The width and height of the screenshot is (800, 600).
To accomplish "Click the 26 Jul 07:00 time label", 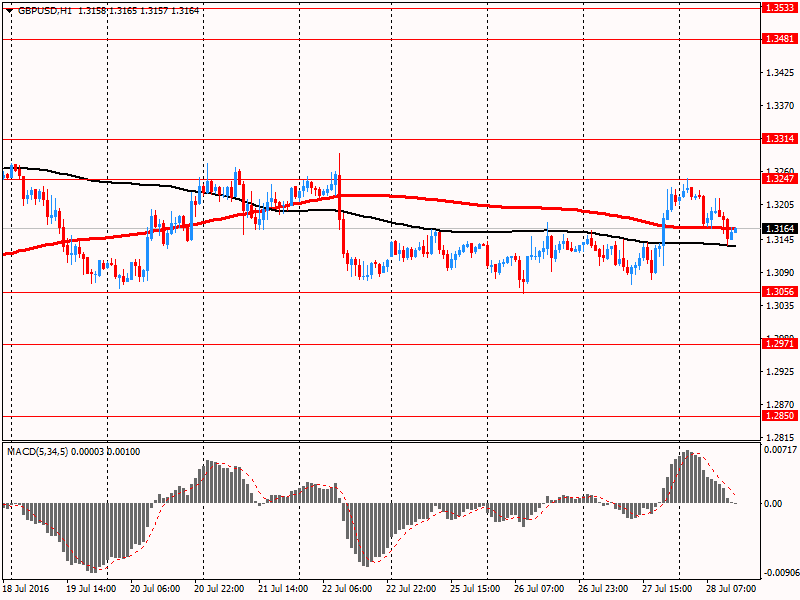I will [539, 589].
